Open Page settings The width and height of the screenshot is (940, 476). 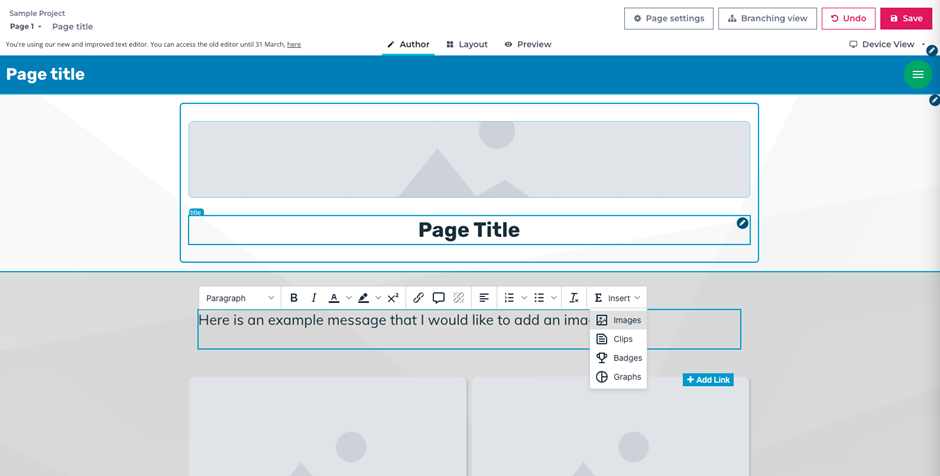pyautogui.click(x=668, y=19)
